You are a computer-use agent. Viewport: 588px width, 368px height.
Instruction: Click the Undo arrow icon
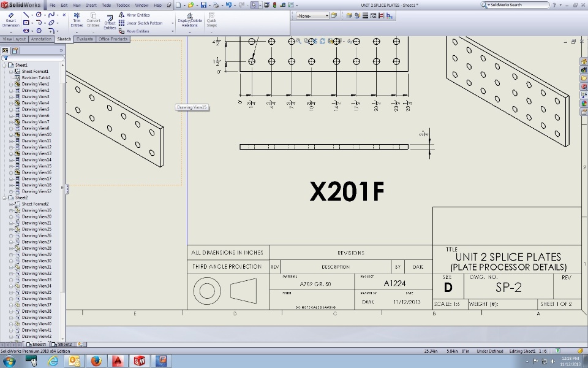(x=228, y=5)
